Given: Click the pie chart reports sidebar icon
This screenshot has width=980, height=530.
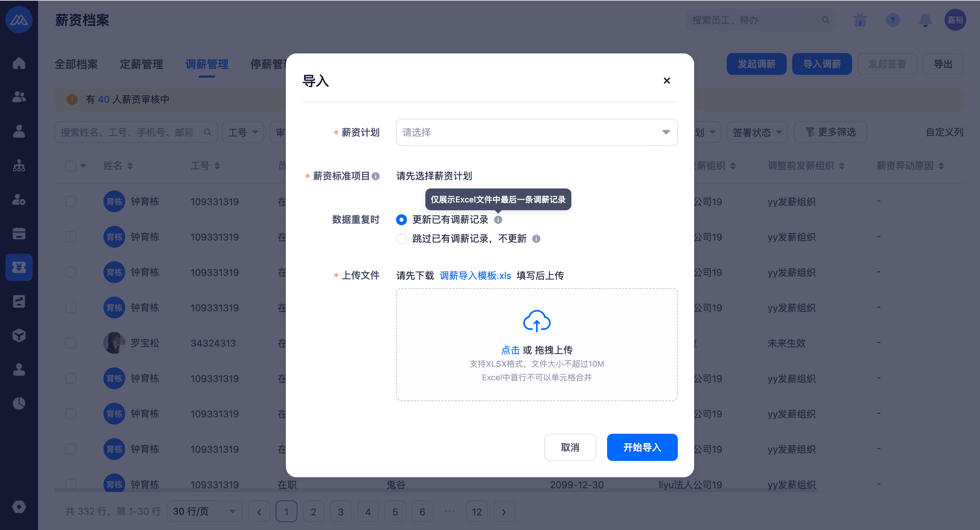Looking at the screenshot, I should 19,403.
